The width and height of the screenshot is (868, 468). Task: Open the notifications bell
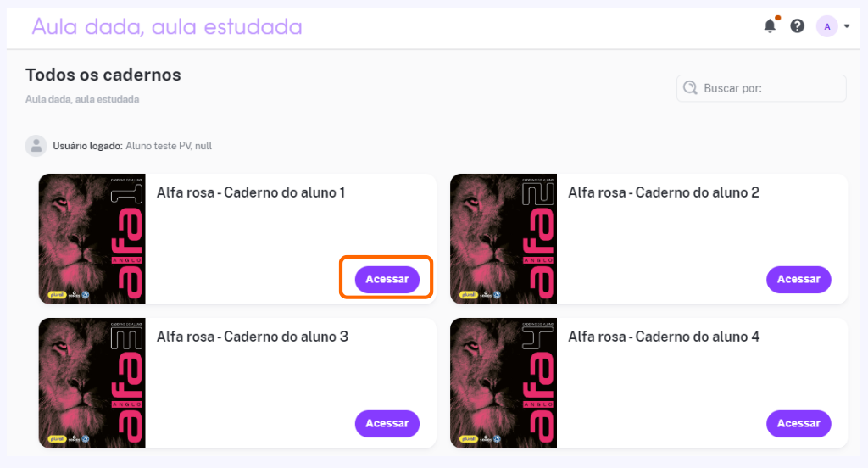click(770, 26)
